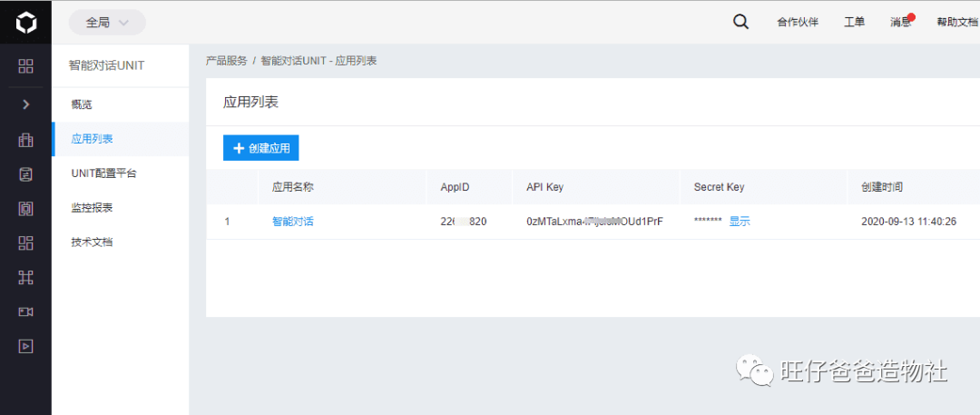The image size is (980, 415).
Task: Open the 智能对话 application link
Action: pos(292,222)
